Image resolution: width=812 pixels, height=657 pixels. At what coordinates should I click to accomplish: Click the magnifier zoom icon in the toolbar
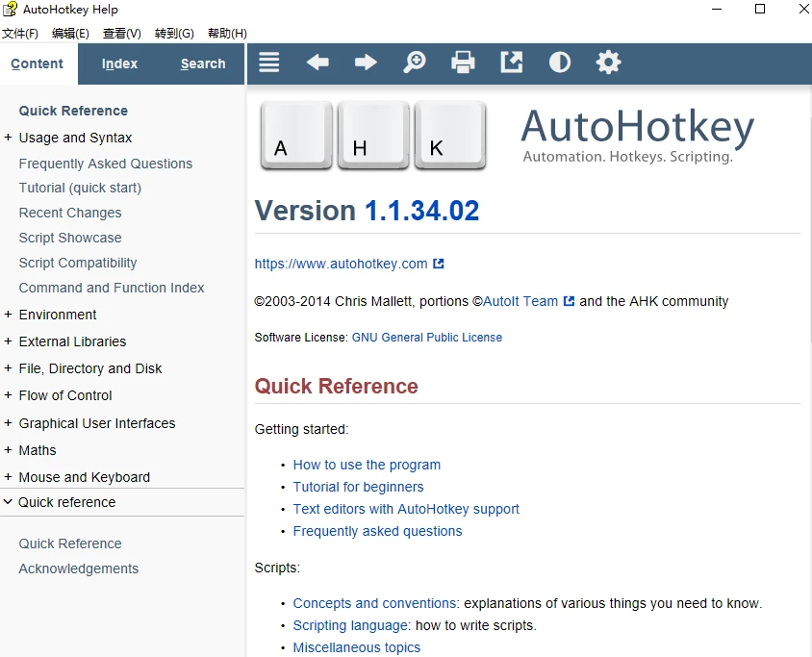(x=415, y=63)
